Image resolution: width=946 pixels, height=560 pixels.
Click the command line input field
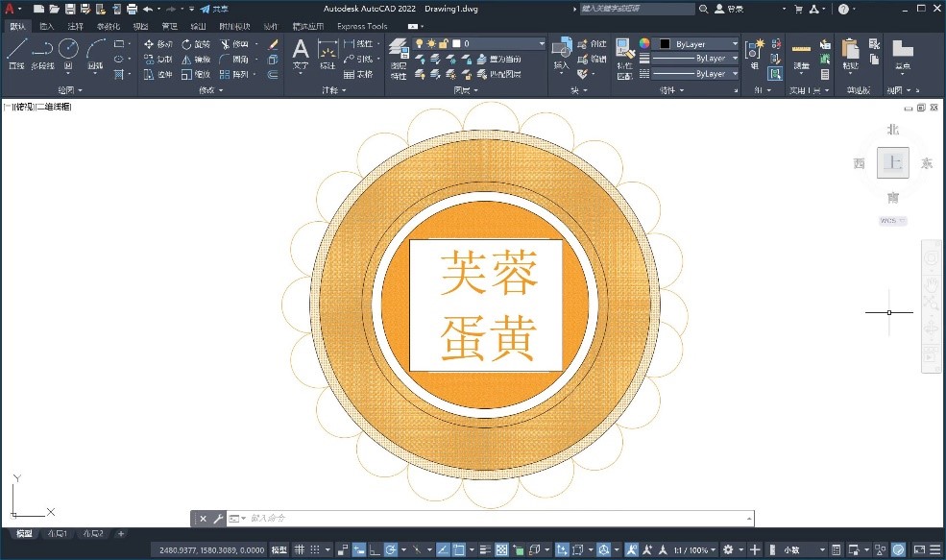(x=480, y=519)
